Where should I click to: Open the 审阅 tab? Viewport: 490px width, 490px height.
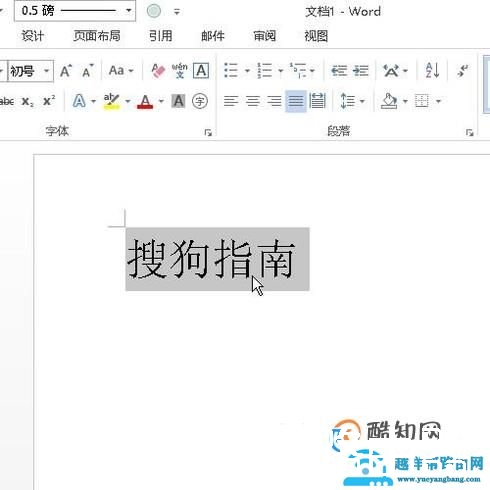tap(264, 36)
